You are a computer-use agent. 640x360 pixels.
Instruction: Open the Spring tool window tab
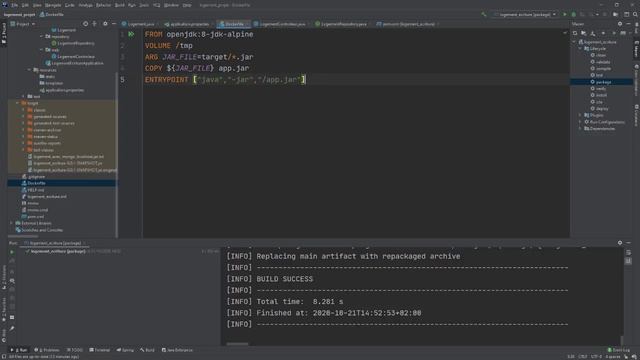click(125, 350)
